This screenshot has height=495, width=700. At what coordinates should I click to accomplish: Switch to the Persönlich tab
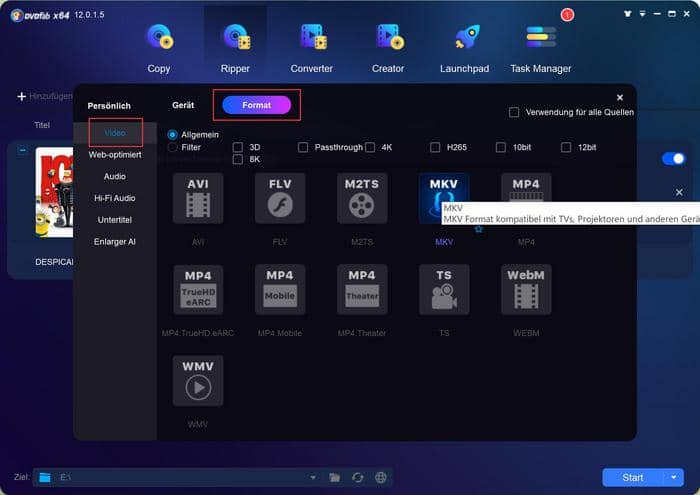tap(109, 106)
